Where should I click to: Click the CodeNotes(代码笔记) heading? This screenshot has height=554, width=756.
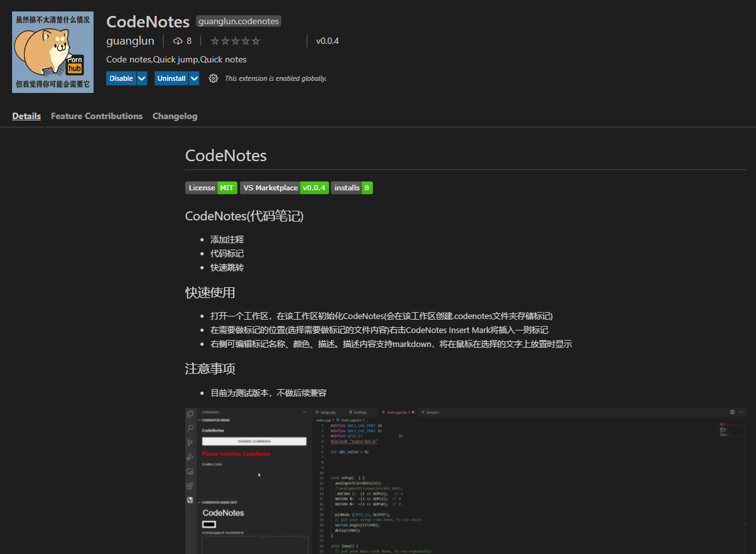(x=244, y=216)
